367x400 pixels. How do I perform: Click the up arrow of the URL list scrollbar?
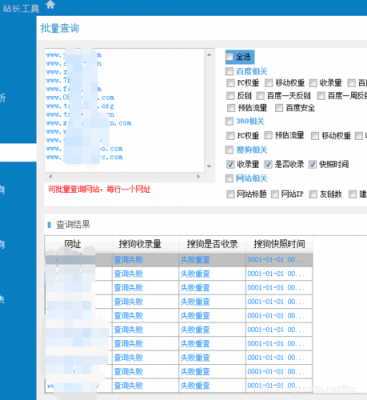pyautogui.click(x=209, y=55)
